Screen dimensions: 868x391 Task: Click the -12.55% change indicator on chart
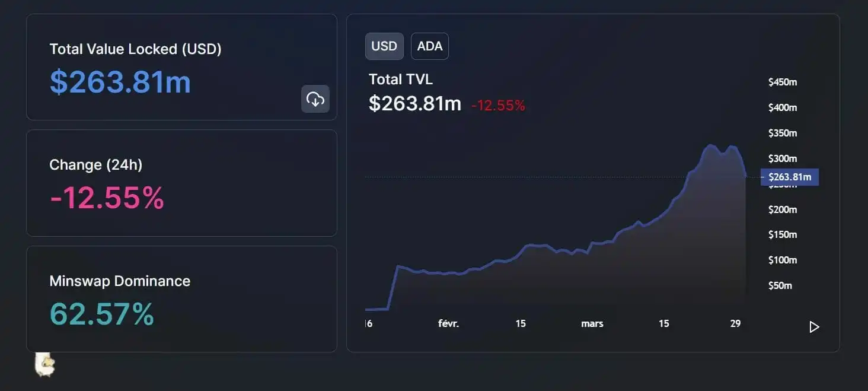[499, 105]
